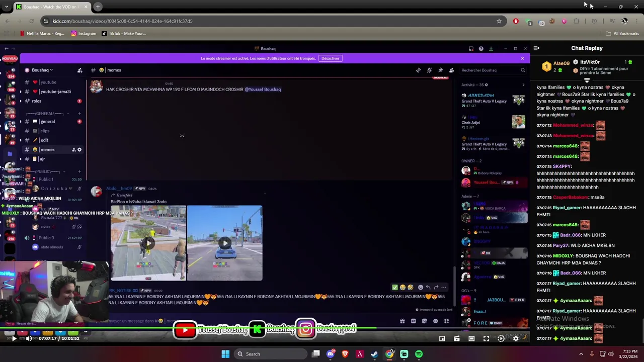Mute the video player volume
This screenshot has height=362, width=644.
pyautogui.click(x=29, y=338)
